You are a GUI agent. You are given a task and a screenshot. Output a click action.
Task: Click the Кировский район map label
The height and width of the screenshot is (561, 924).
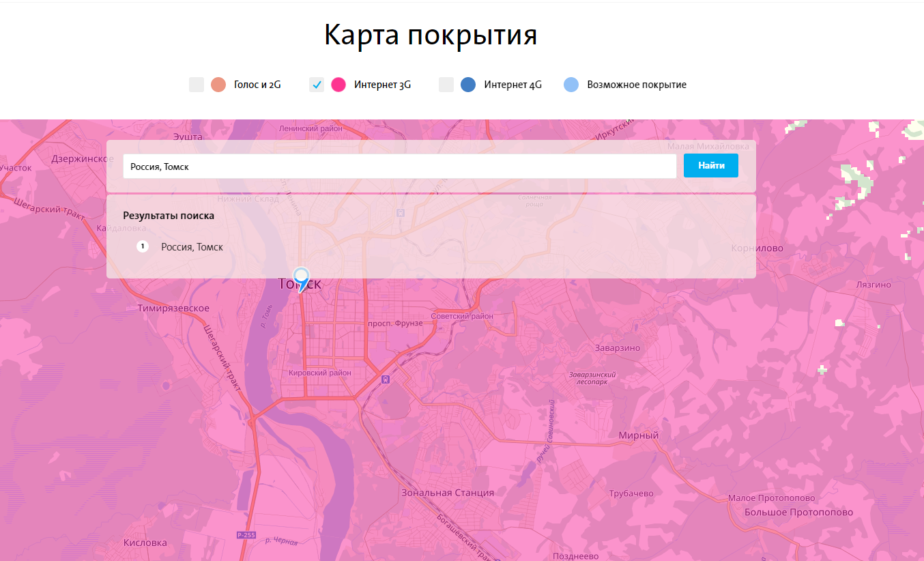pyautogui.click(x=320, y=373)
